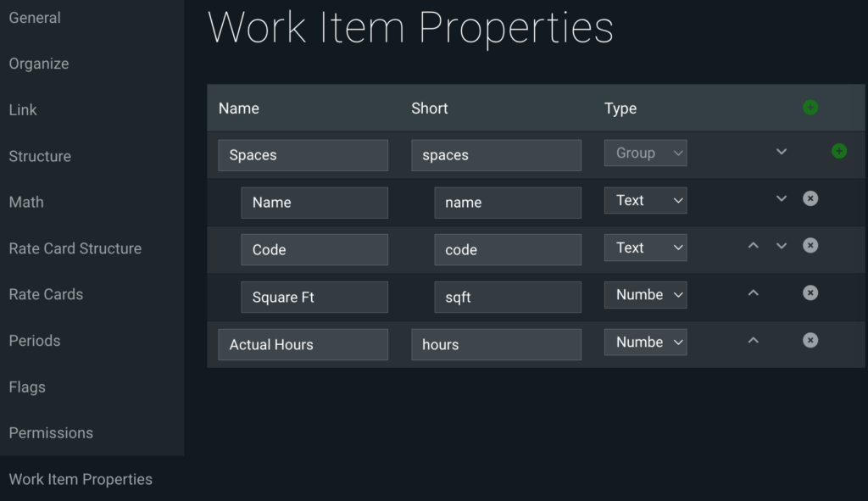
Task: Add a new property using header plus icon
Action: pyautogui.click(x=810, y=108)
